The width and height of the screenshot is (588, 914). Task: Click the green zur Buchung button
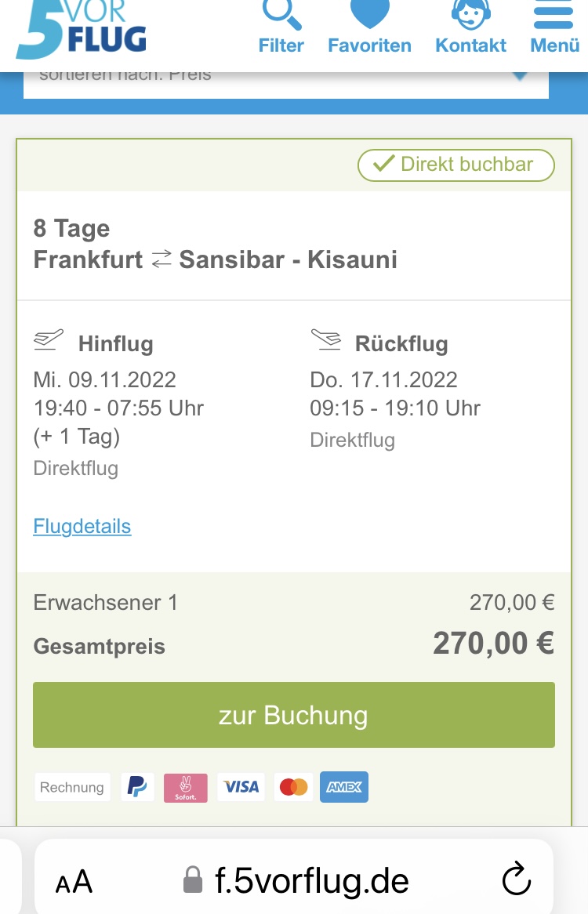[x=294, y=715]
